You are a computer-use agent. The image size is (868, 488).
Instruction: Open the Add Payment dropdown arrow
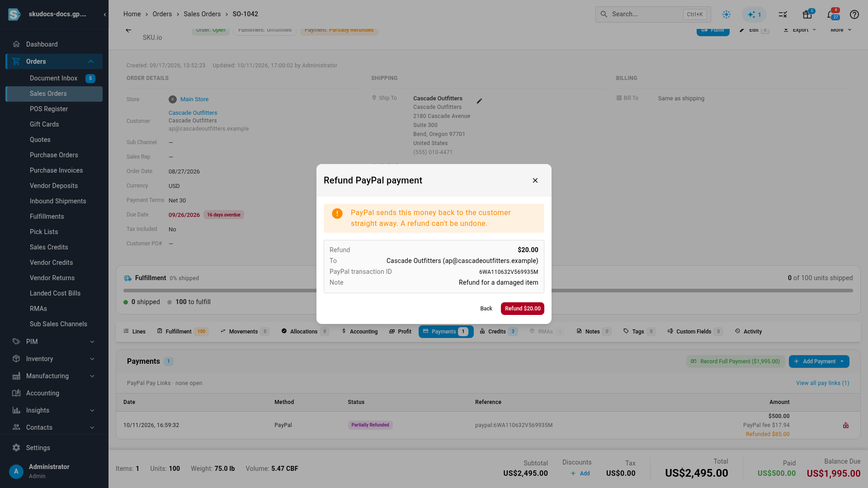[842, 361]
